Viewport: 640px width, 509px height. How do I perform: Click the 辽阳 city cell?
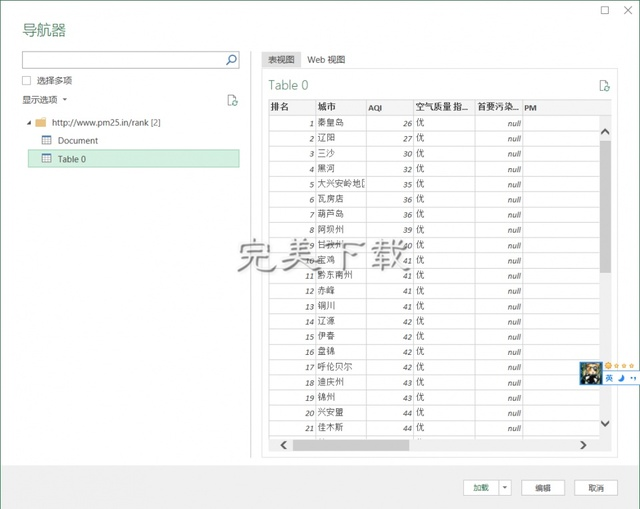click(x=341, y=138)
